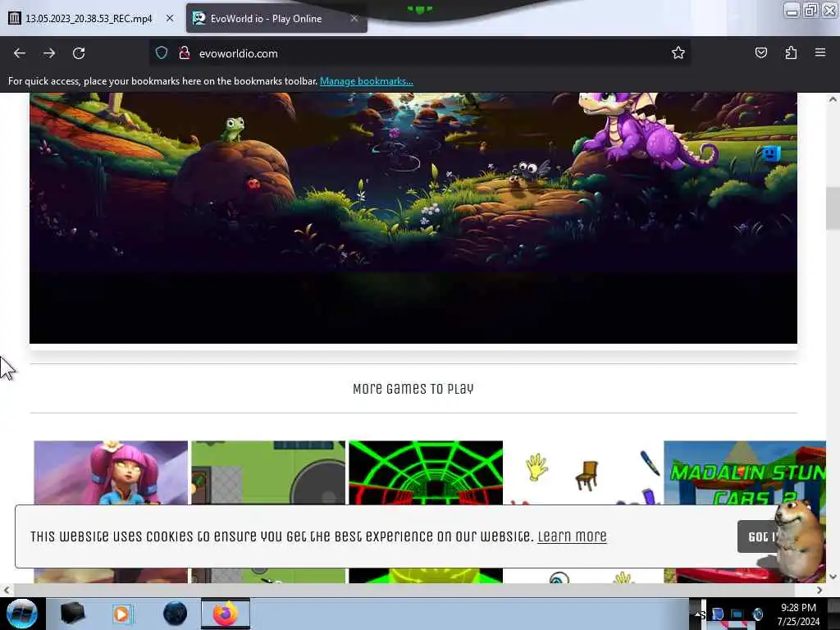Viewport: 840px width, 630px height.
Task: Go back to the previous page
Action: point(20,53)
